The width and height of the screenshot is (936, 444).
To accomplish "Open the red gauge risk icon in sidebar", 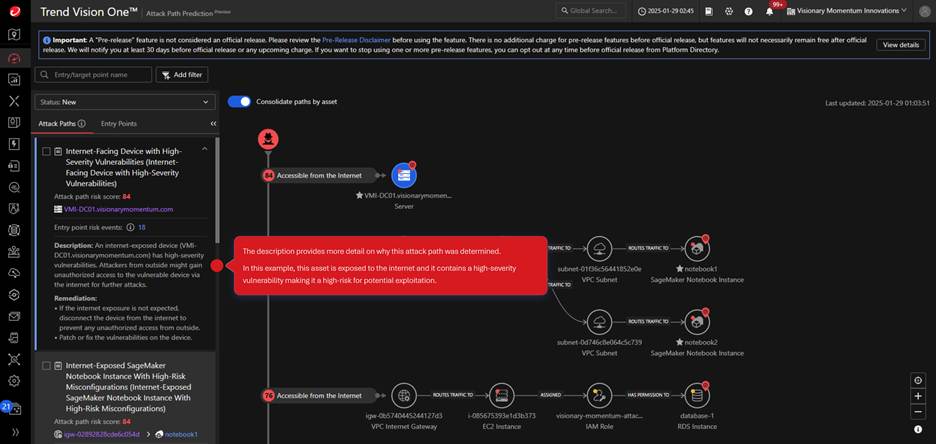I will (15, 57).
